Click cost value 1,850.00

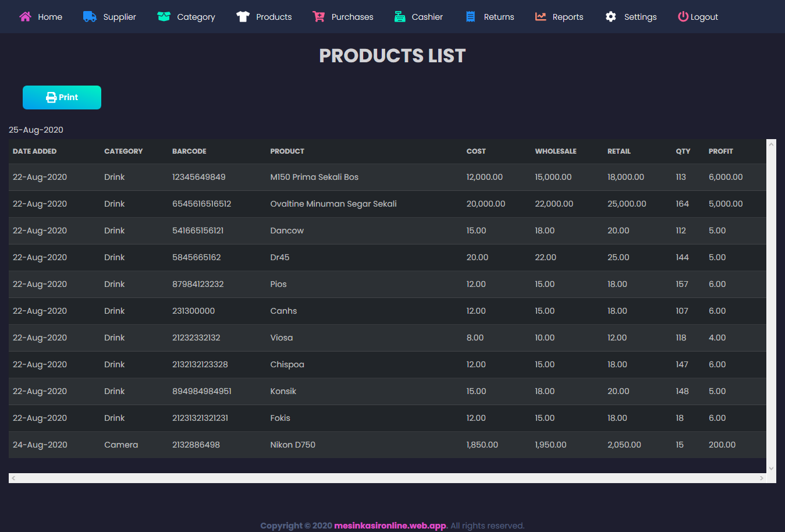coord(482,445)
